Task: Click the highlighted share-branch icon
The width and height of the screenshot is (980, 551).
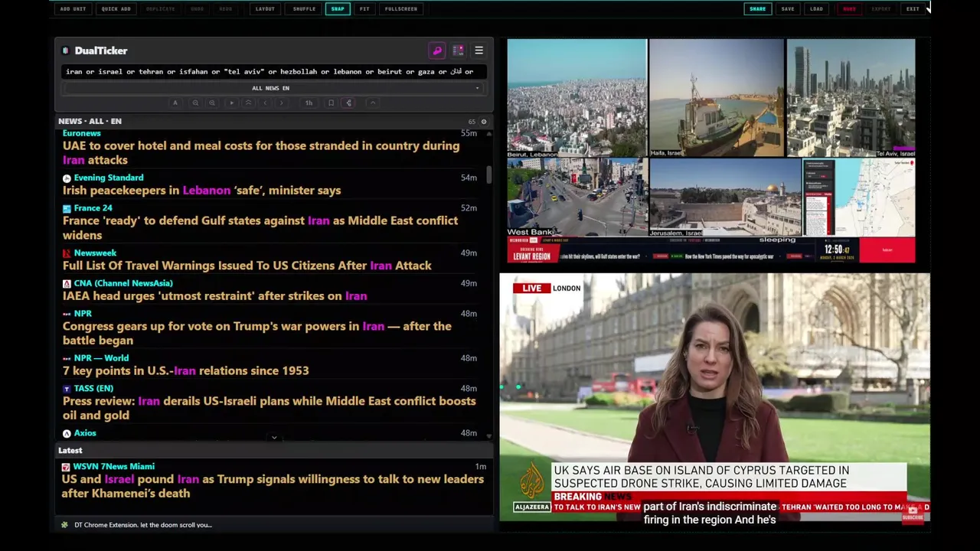Action: coord(348,103)
